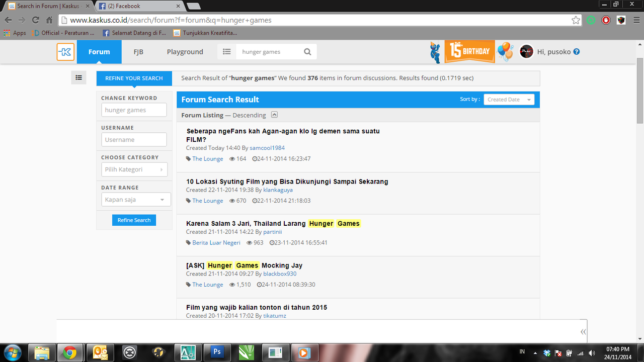Image resolution: width=644 pixels, height=362 pixels.
Task: Open the Kapan saja date range dropdown
Action: tap(136, 200)
